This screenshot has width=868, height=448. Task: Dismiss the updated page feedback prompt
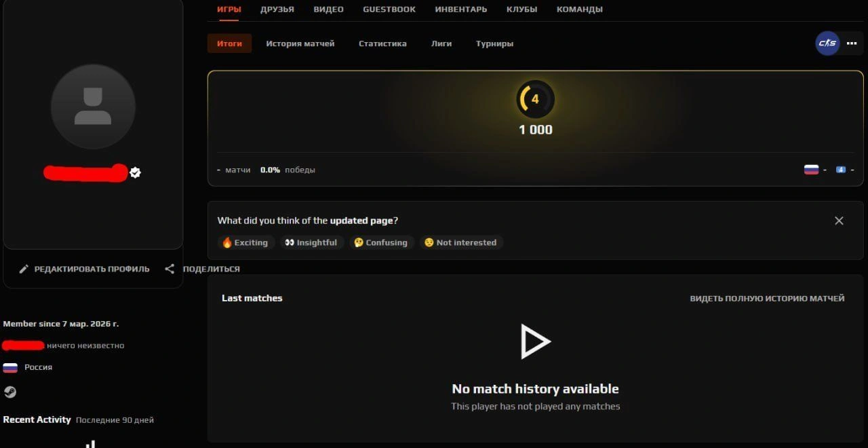839,221
